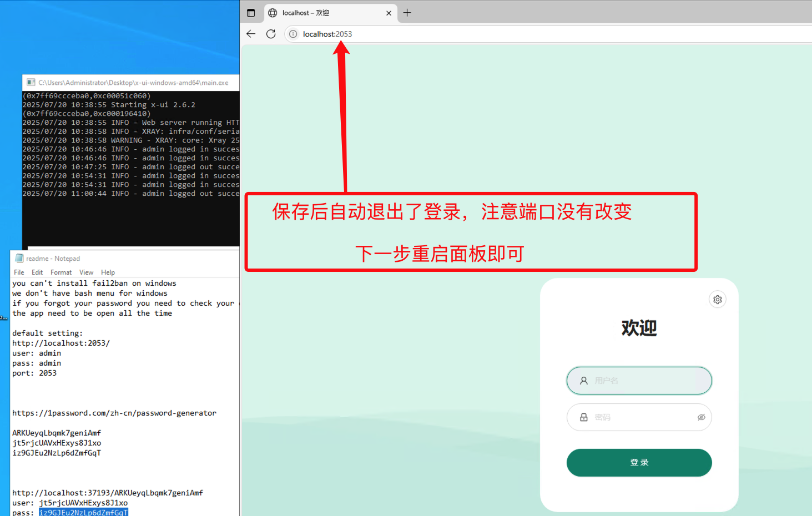Viewport: 812px width, 516px height.
Task: Open Notepad File menu
Action: click(x=19, y=272)
